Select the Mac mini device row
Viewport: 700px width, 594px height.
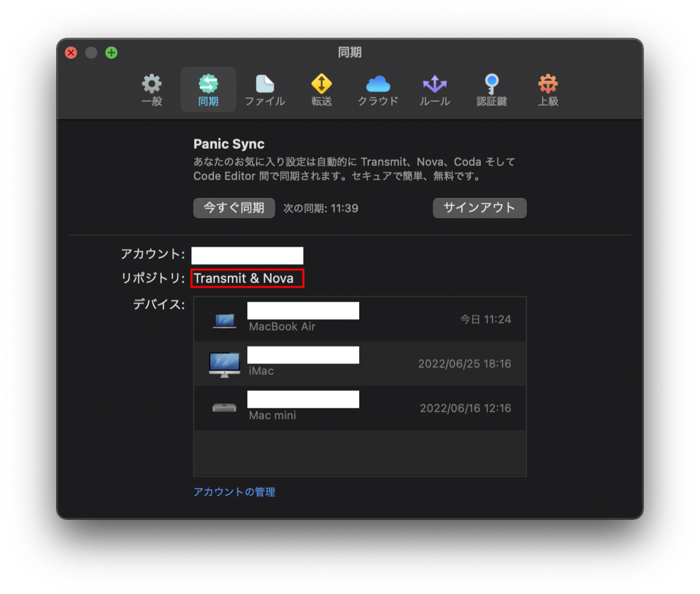360,408
